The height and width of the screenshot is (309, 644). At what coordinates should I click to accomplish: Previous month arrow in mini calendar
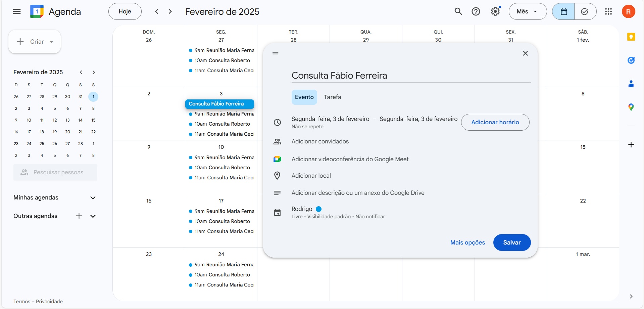(81, 72)
